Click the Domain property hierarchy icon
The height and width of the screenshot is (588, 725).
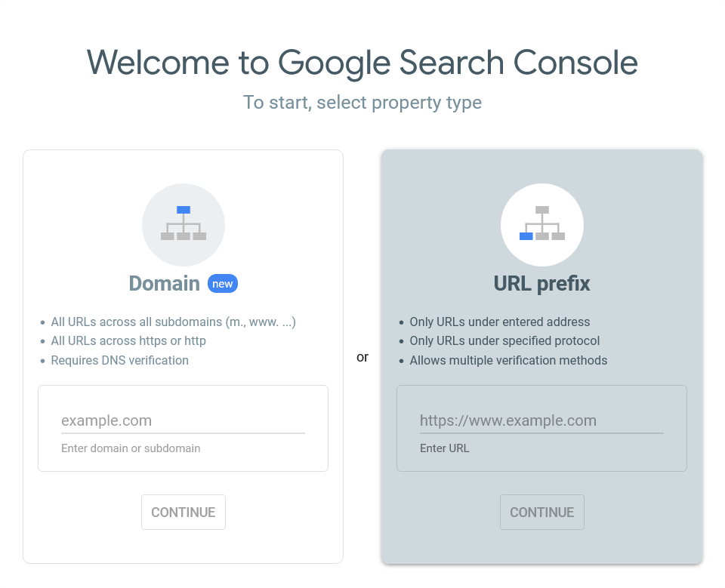[184, 224]
